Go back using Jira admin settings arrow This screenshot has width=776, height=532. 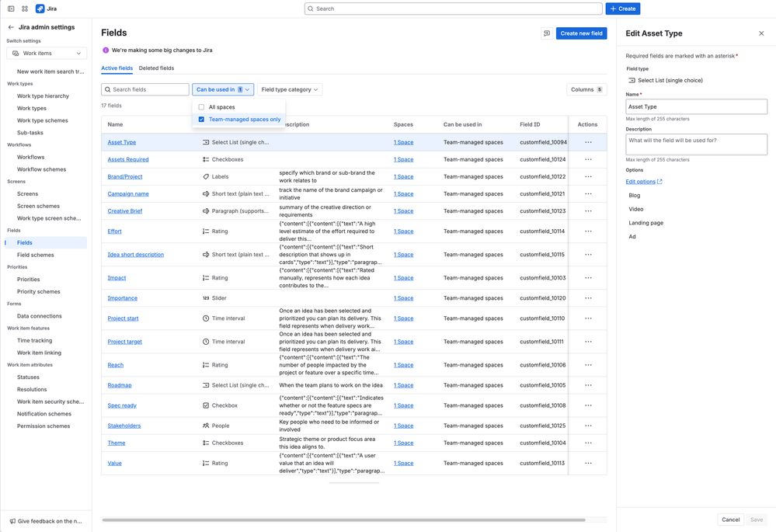(11, 27)
